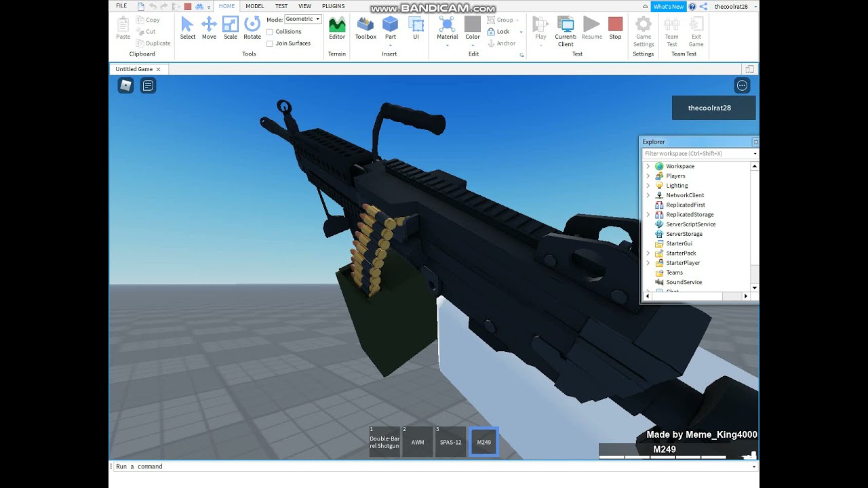The height and width of the screenshot is (488, 868).
Task: Switch to the HOME ribbon tab
Action: [226, 6]
